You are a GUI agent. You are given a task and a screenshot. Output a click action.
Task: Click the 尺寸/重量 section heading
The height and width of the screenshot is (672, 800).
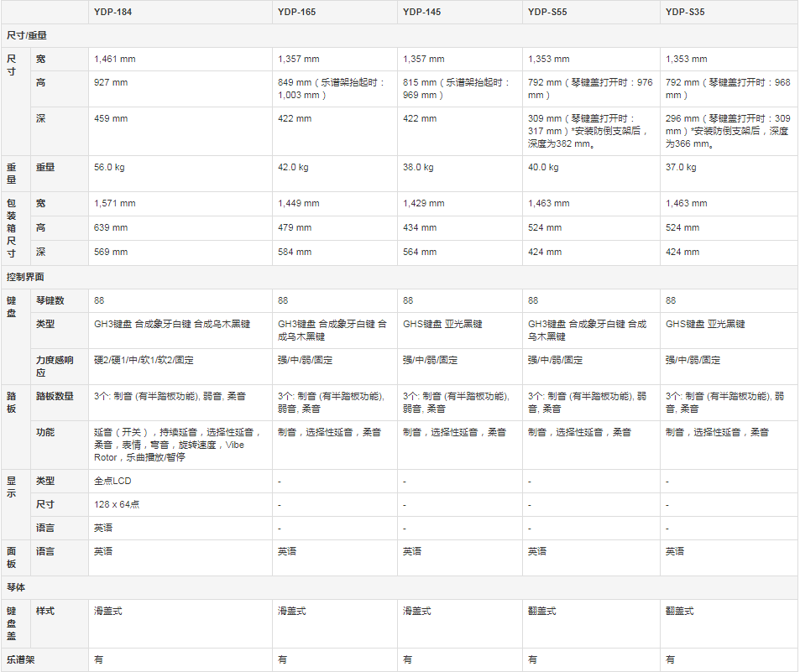click(400, 36)
